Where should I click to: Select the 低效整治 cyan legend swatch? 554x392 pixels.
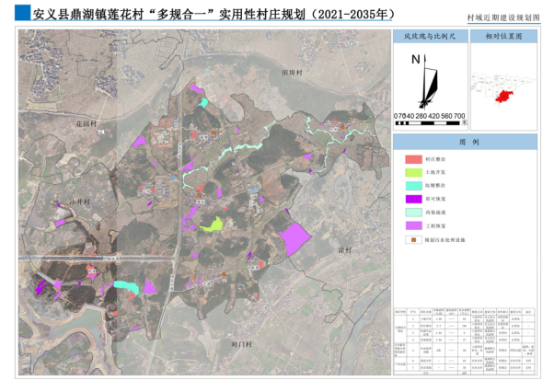coord(411,185)
